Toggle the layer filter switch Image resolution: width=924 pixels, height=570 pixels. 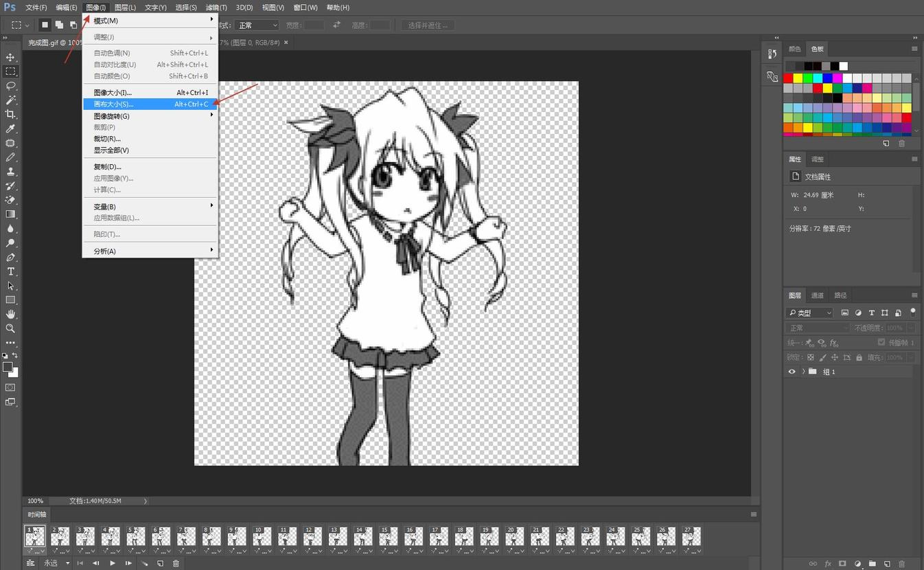pos(912,312)
